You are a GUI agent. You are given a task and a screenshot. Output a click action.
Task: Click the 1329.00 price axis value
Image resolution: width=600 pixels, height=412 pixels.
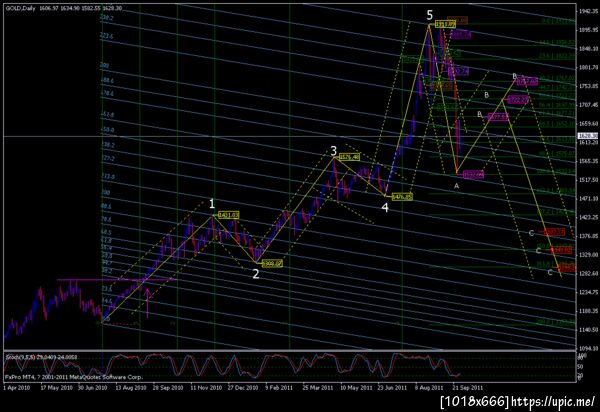(589, 254)
